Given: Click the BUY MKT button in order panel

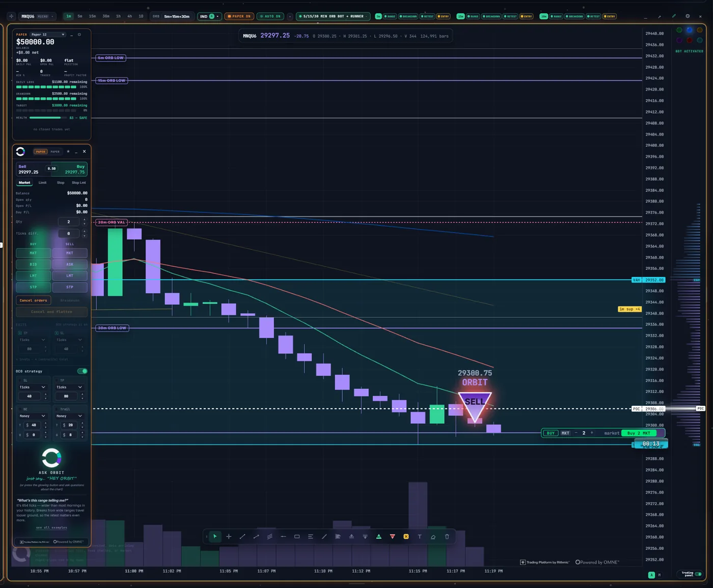Looking at the screenshot, I should coord(33,253).
